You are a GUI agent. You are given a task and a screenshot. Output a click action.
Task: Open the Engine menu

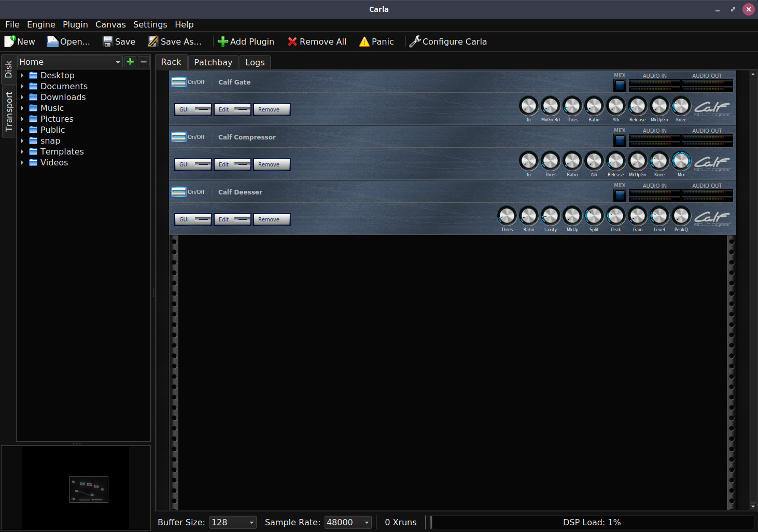[x=40, y=24]
